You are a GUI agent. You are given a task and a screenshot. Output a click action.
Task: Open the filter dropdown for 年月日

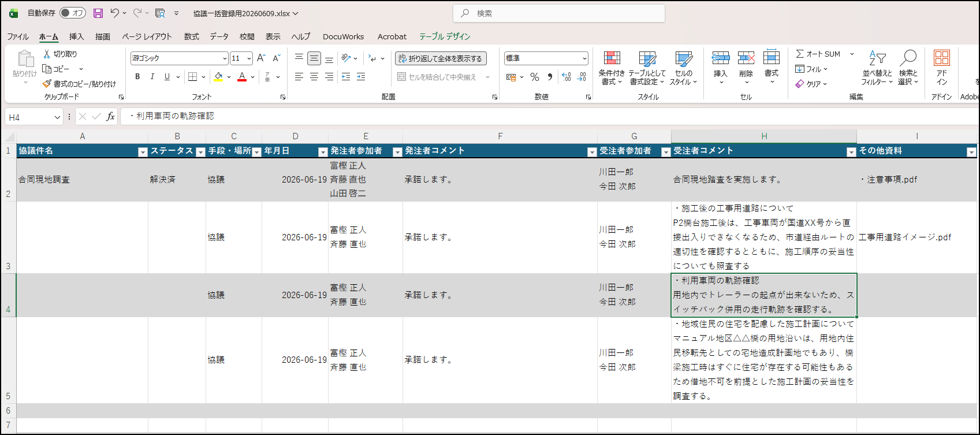[x=323, y=152]
